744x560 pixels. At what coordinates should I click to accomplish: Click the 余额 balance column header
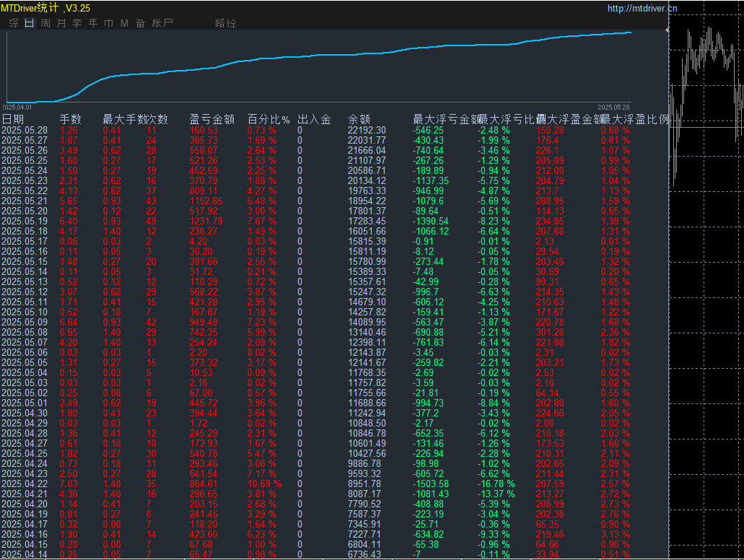pos(359,119)
